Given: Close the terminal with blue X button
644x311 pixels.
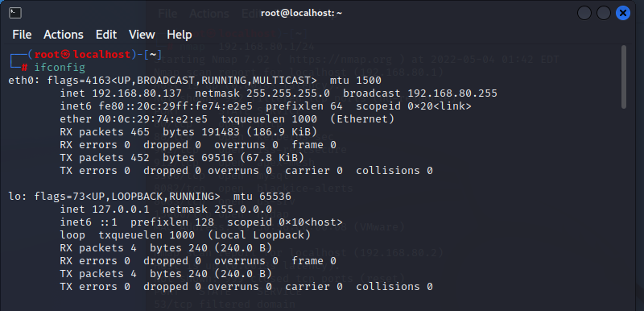Looking at the screenshot, I should (x=622, y=13).
